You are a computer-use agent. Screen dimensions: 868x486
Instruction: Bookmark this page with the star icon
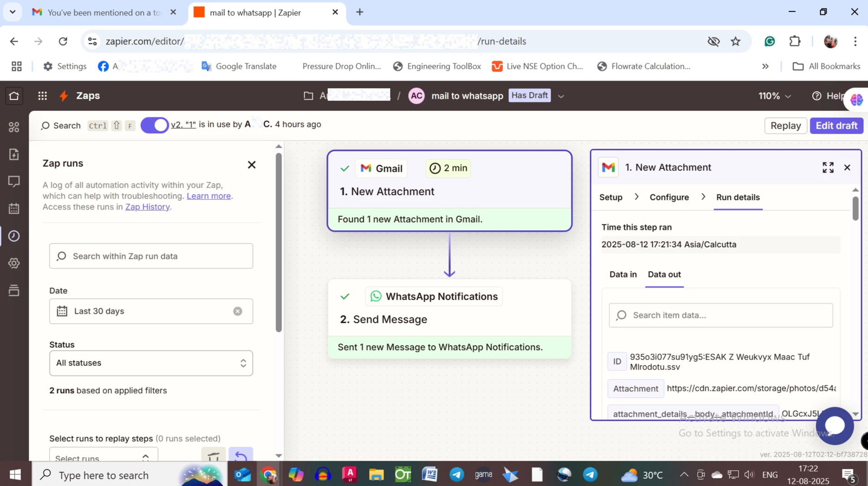tap(735, 41)
